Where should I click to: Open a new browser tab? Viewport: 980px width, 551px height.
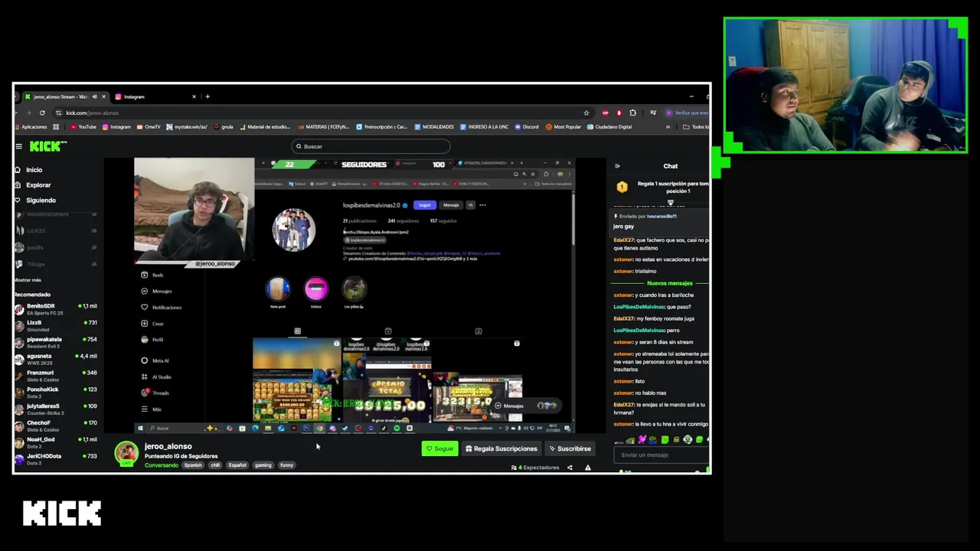point(207,96)
